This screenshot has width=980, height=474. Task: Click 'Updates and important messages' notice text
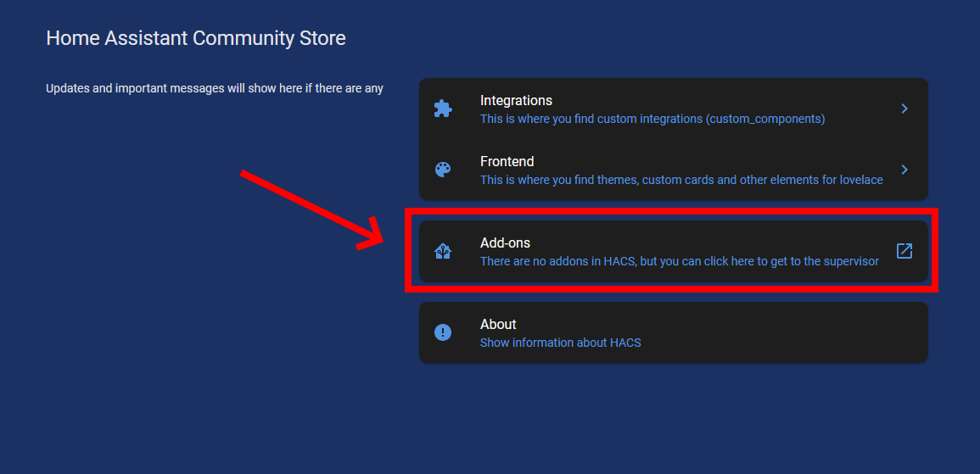coord(215,89)
